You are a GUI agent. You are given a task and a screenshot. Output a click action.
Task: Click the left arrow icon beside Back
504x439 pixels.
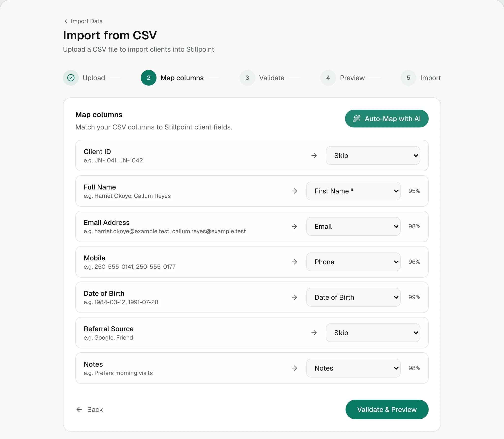pyautogui.click(x=79, y=409)
